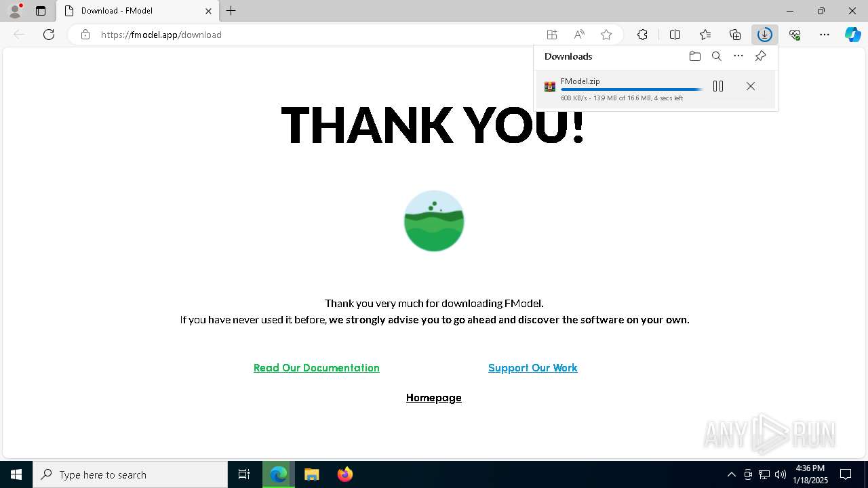Viewport: 868px width, 488px height.
Task: Open the Support Our Work link
Action: click(533, 368)
